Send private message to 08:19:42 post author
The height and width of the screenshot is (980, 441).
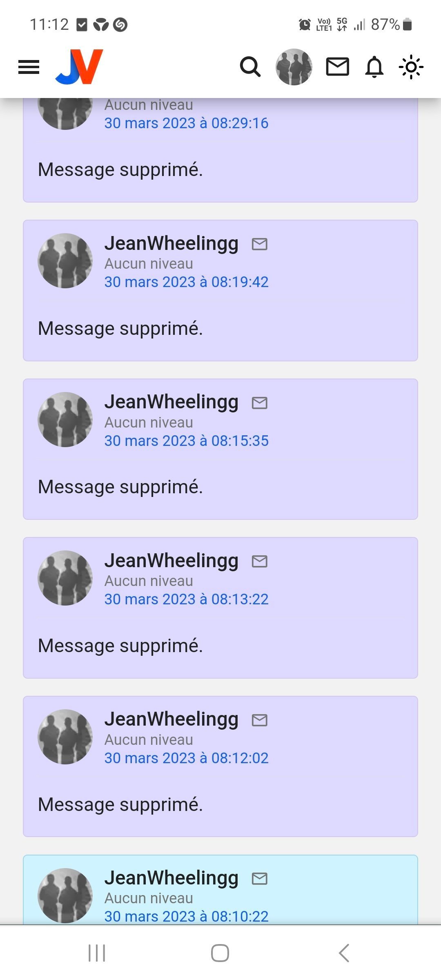260,244
